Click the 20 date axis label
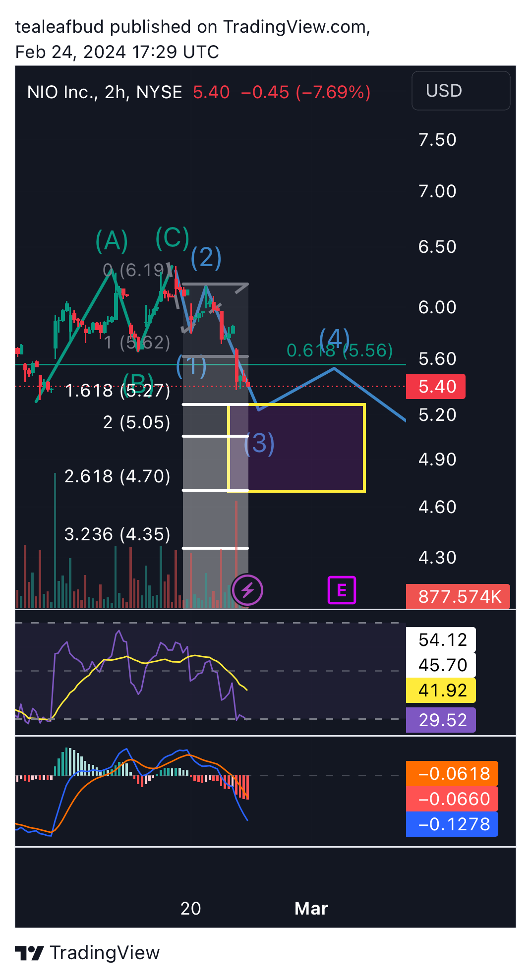Viewport: 531px width, 980px height. [191, 909]
